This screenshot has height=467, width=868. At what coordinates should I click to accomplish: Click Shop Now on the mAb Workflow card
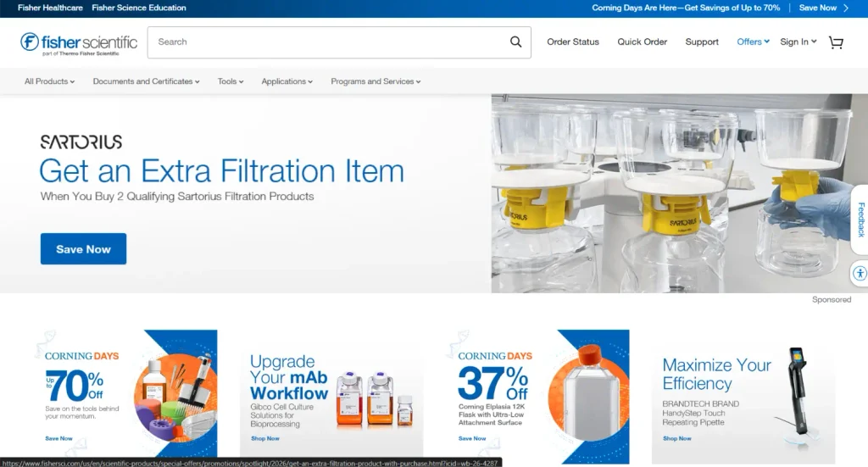click(x=265, y=438)
